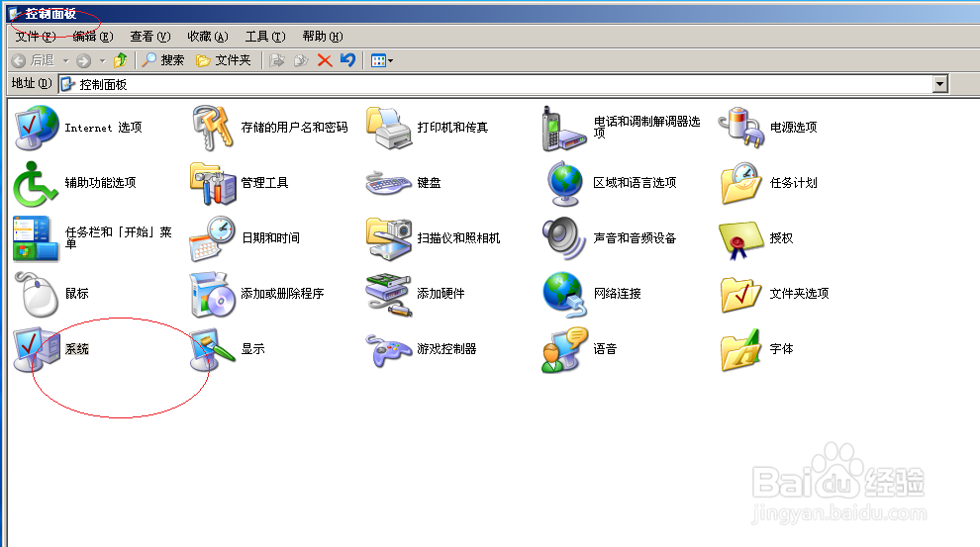980x547 pixels.
Task: Open the Views dropdown button
Action: click(x=382, y=60)
